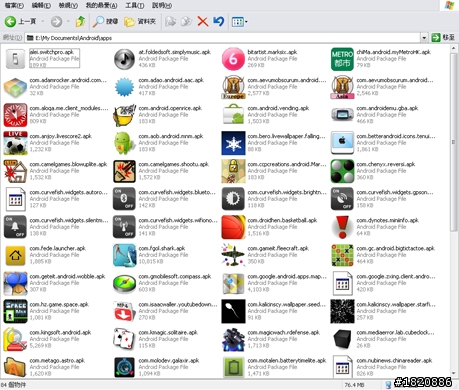
Task: Select the yellow home launcher icon
Action: click(x=15, y=255)
